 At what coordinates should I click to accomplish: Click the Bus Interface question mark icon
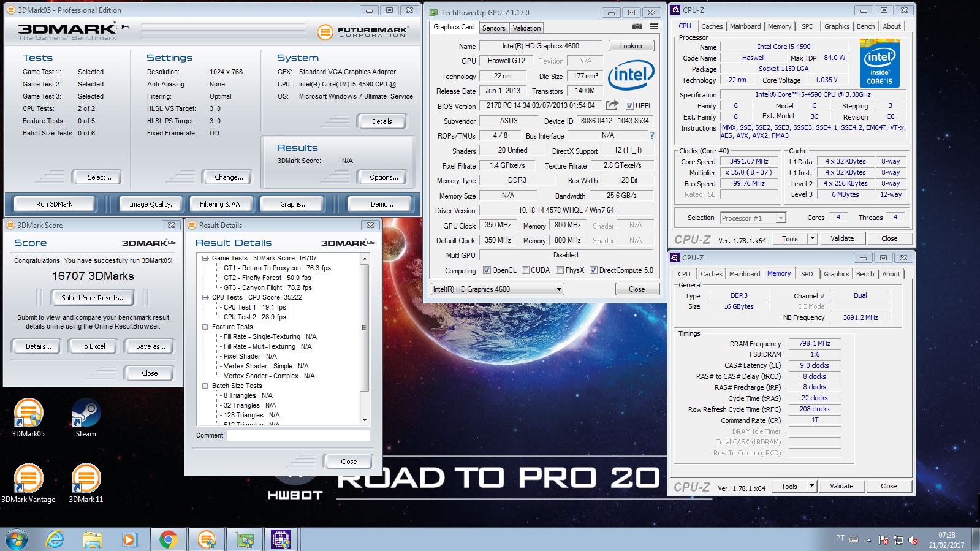click(651, 135)
